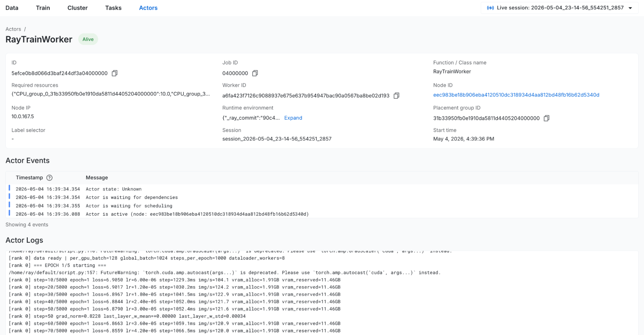This screenshot has height=335, width=644.
Task: Expand the Runtime environment value
Action: coord(293,118)
